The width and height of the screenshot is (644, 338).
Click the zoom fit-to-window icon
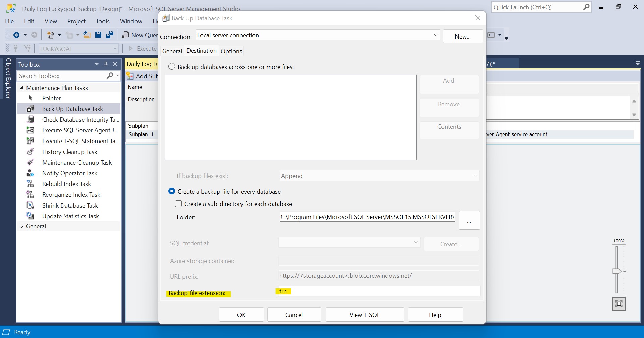(x=619, y=304)
